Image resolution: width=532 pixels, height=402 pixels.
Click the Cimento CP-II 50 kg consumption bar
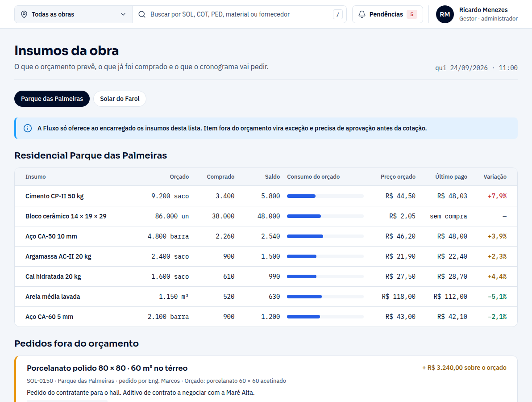point(325,196)
